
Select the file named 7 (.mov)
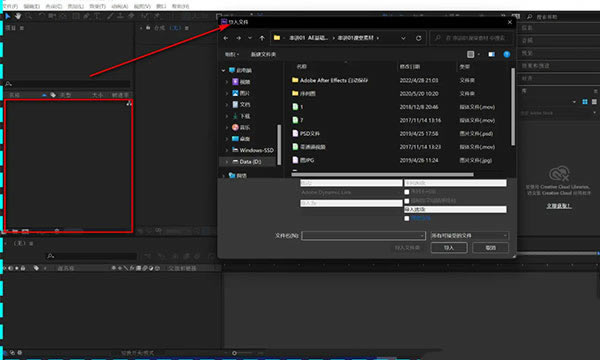click(298, 120)
